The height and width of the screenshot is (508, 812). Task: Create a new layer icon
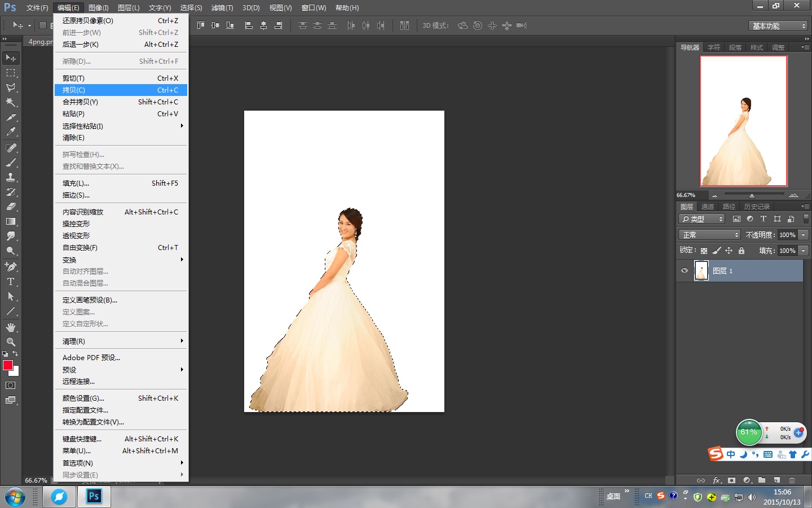point(777,480)
